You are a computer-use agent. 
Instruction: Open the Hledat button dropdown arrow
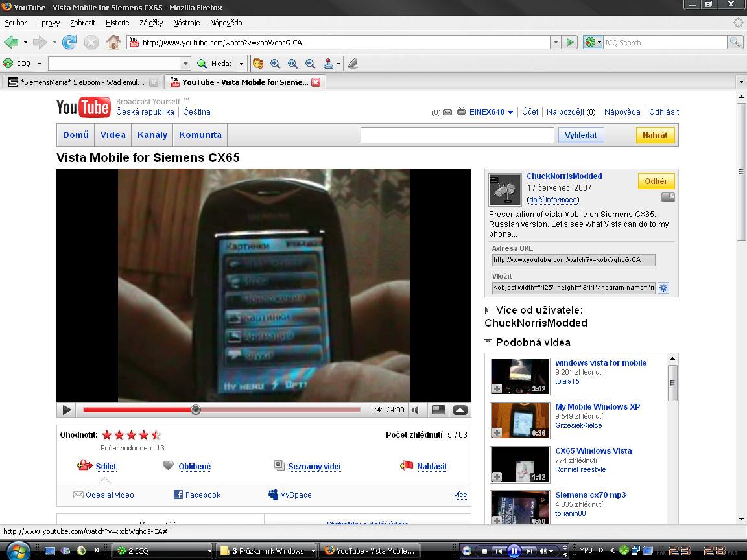click(241, 64)
